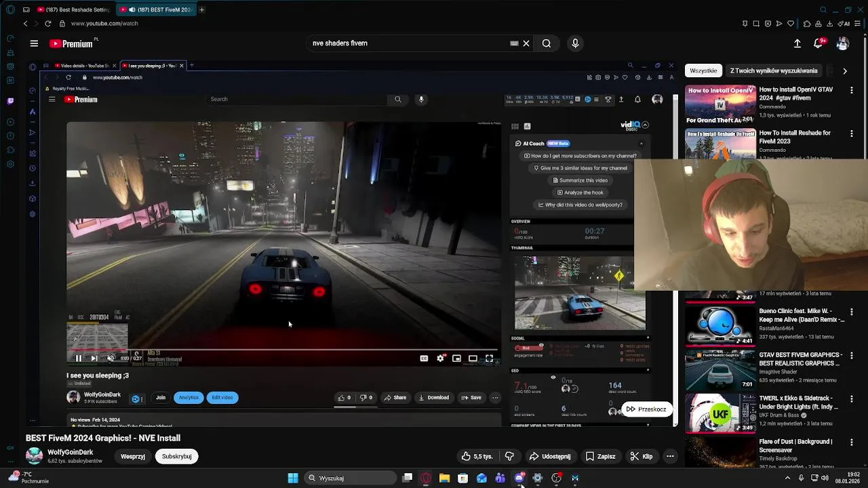Open the on-screen keyboard in search box
The image size is (868, 488).
[x=514, y=43]
